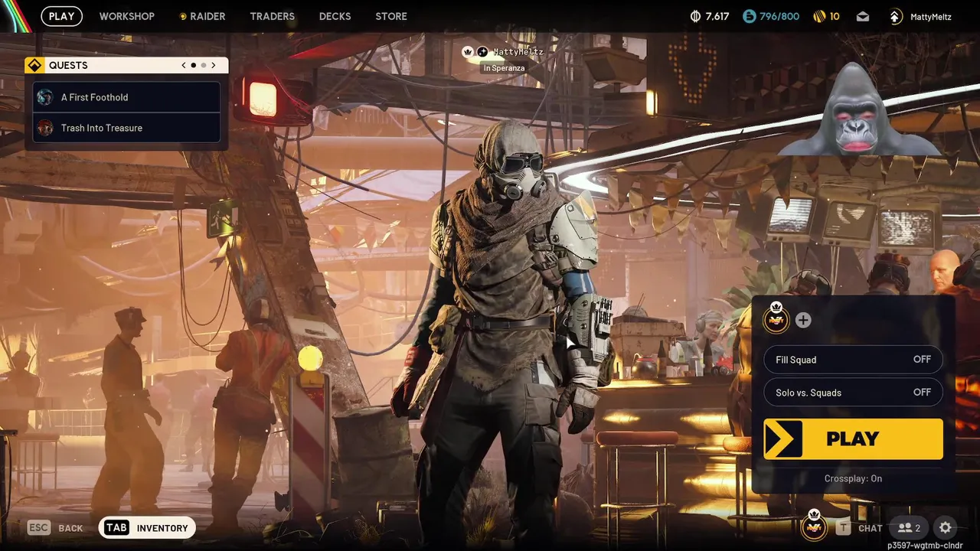Start matchmaking with the yellow PLAY button

tap(853, 439)
